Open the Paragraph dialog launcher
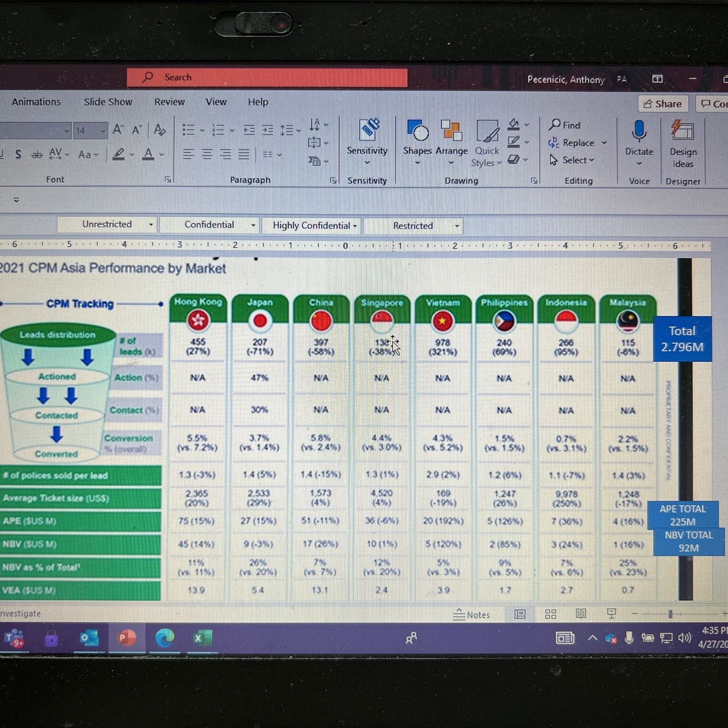 click(333, 180)
